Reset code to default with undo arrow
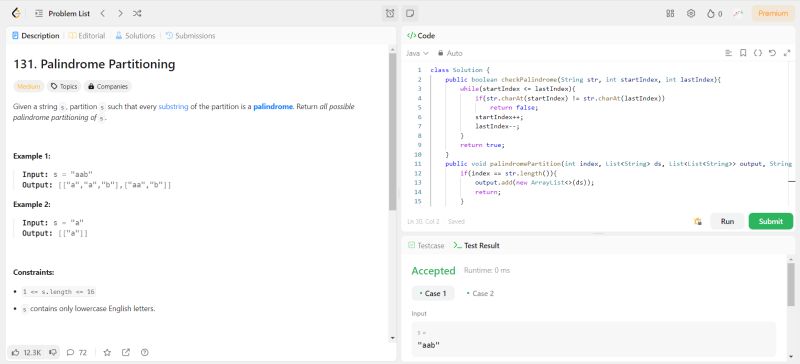Screen dimensions: 800x364 pos(772,53)
